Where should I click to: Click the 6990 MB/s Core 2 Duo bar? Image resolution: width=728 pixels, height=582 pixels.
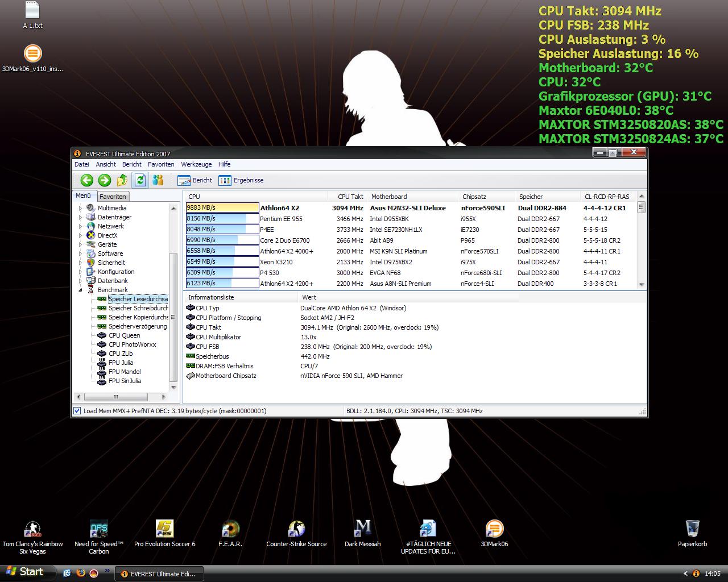coord(222,240)
